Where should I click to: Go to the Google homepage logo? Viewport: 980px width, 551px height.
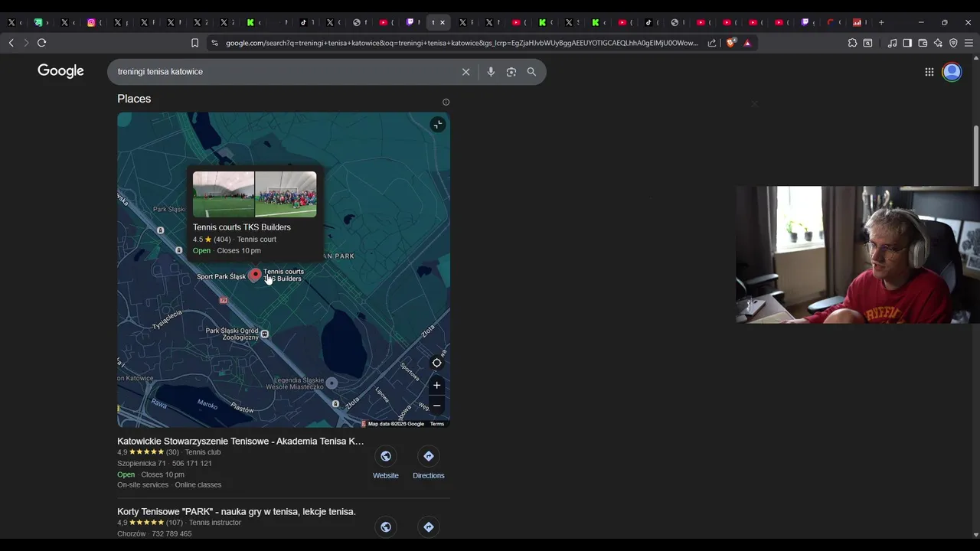tap(60, 71)
